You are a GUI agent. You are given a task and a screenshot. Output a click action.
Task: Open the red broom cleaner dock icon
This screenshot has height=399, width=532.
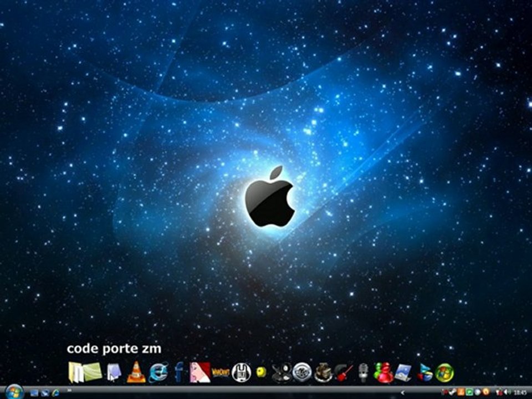(344, 372)
